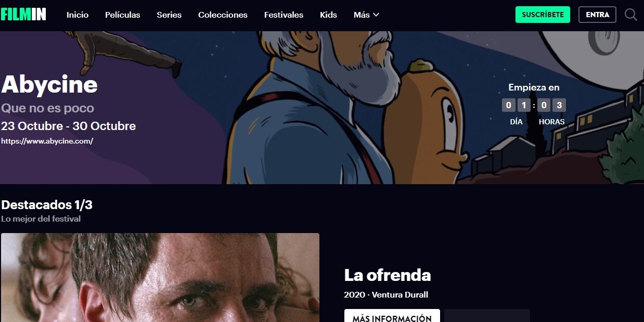Click the Suscríbete button

[543, 15]
